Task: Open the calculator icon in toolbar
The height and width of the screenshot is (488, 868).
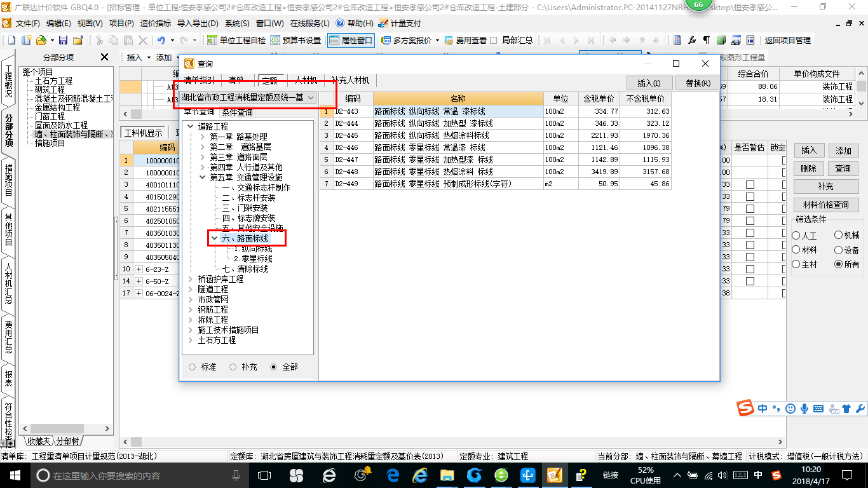Action: pos(677,40)
